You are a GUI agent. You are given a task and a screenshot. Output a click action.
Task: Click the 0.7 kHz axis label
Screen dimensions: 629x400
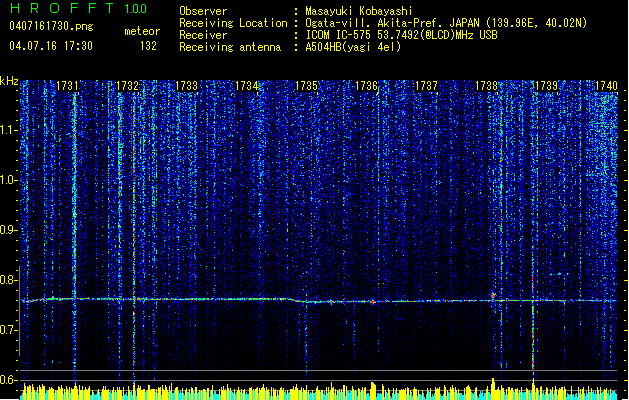point(8,330)
